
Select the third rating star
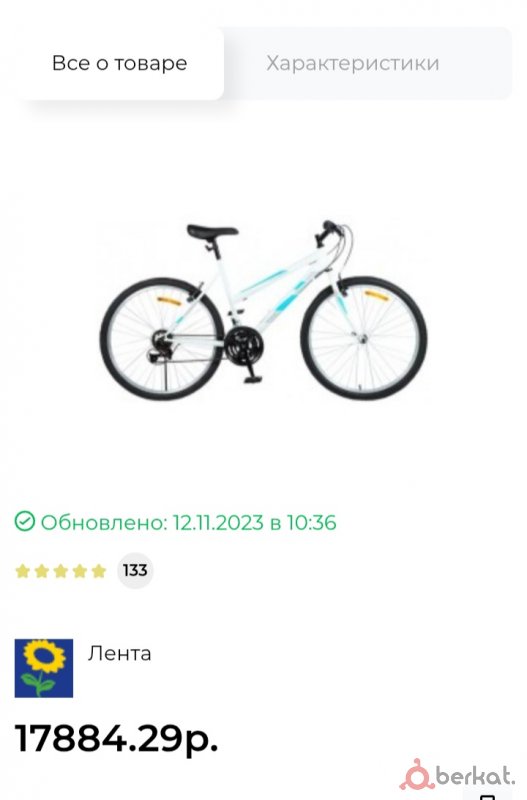click(x=60, y=570)
